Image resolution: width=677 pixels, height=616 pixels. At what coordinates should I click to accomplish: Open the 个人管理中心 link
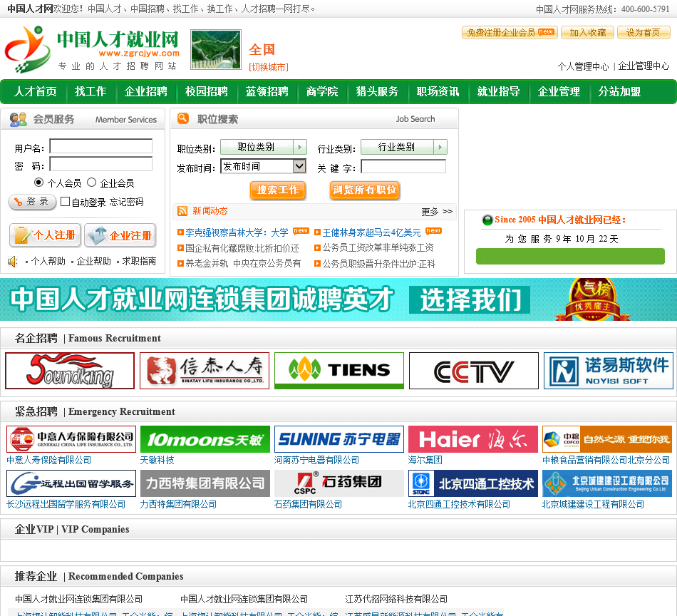pos(583,66)
